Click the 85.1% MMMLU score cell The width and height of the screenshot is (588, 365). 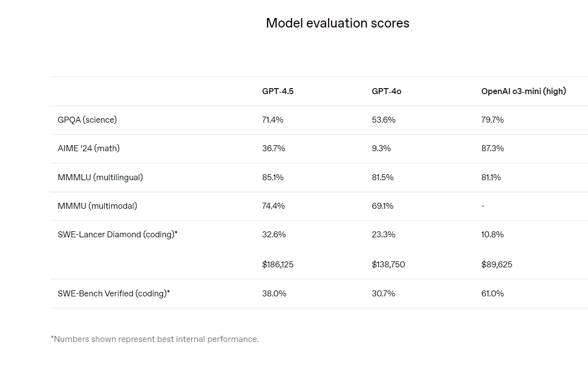[272, 177]
